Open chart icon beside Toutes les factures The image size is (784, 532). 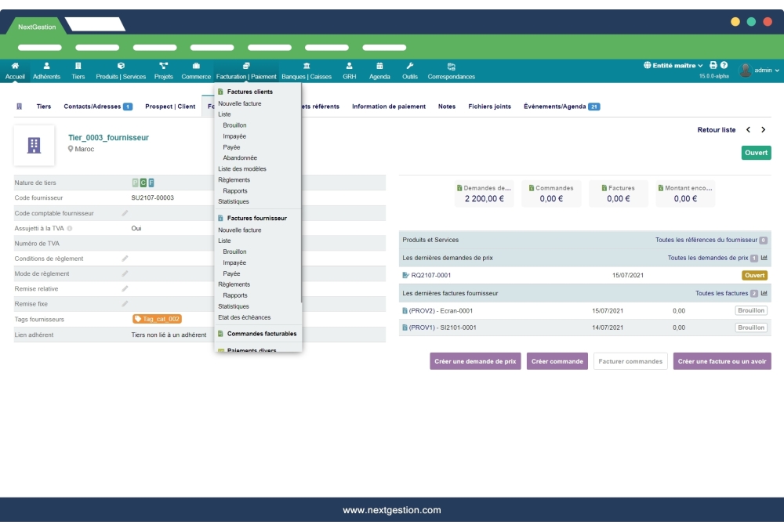[x=764, y=293]
